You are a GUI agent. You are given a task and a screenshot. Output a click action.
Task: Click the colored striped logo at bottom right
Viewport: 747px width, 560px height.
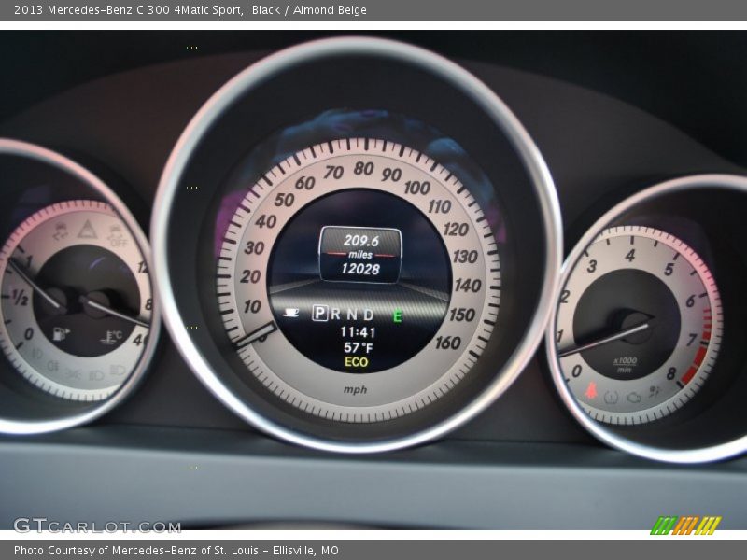[x=685, y=525]
